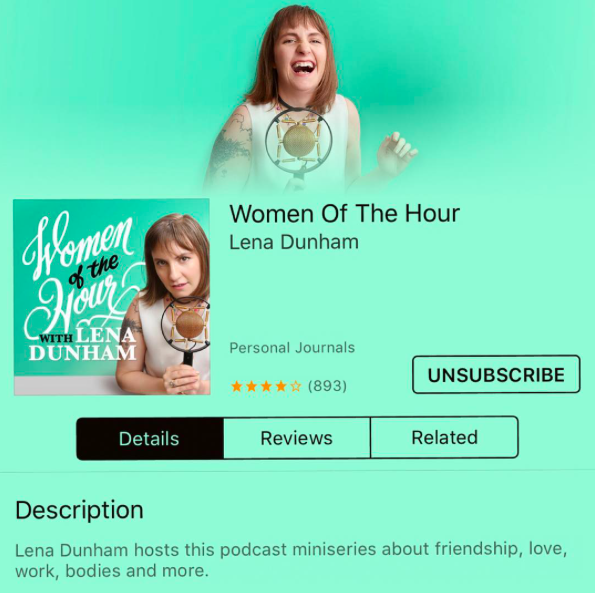595x593 pixels.
Task: Switch to the Reviews tab
Action: (297, 438)
